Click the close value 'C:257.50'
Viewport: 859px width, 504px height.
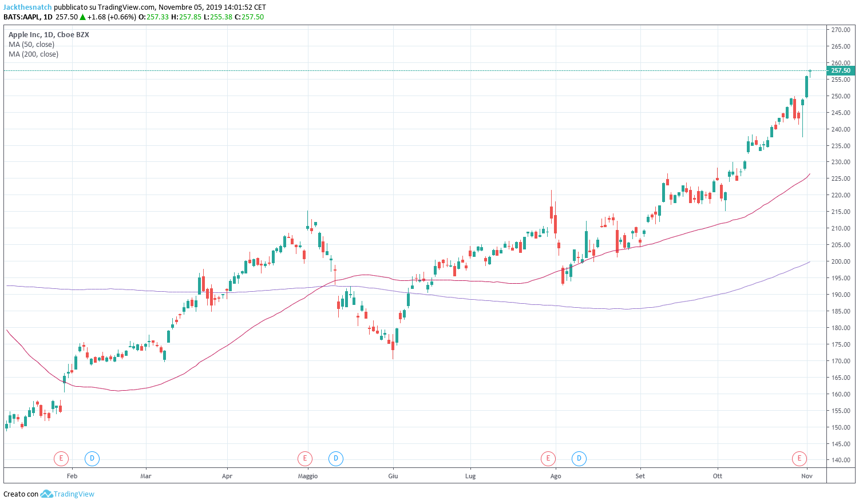pos(250,17)
